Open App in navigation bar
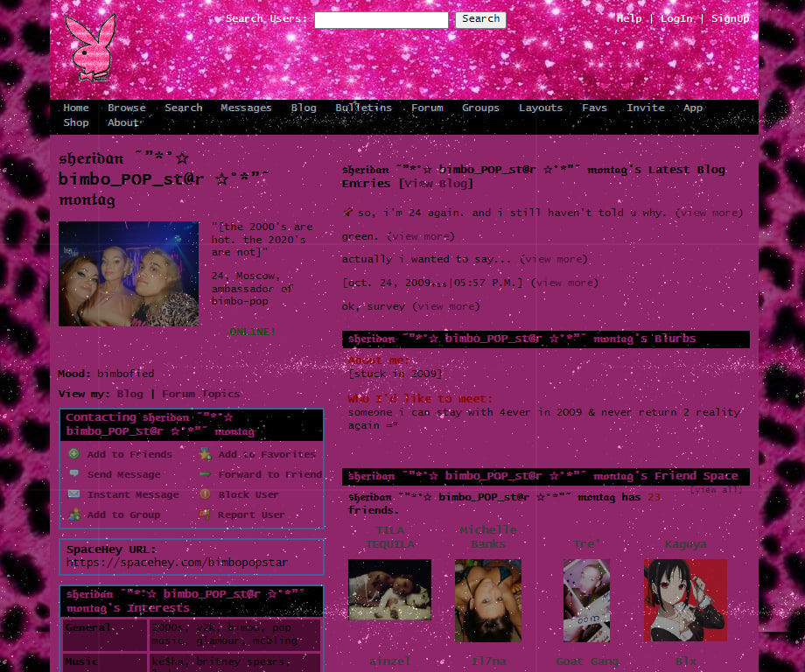The image size is (805, 672). pyautogui.click(x=693, y=108)
